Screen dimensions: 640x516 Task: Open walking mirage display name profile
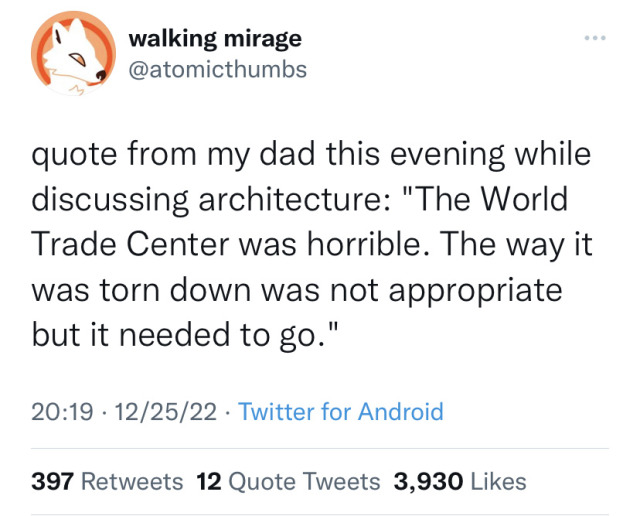(215, 39)
